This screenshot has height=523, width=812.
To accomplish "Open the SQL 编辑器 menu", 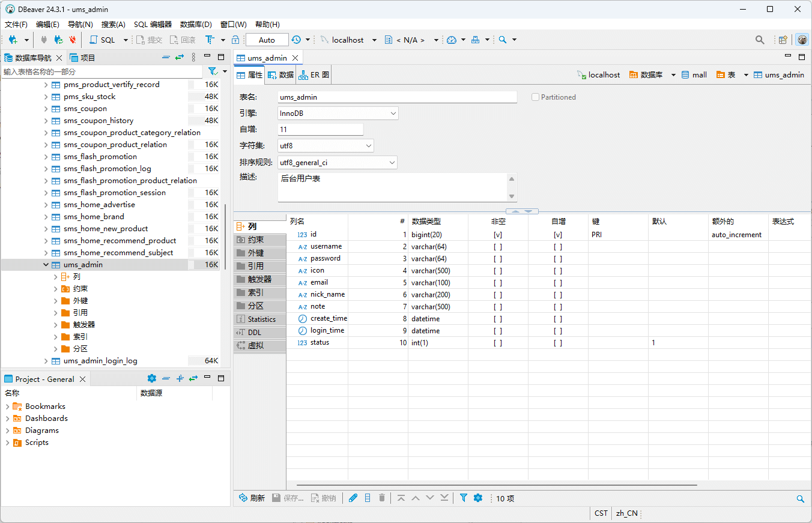I will (153, 25).
